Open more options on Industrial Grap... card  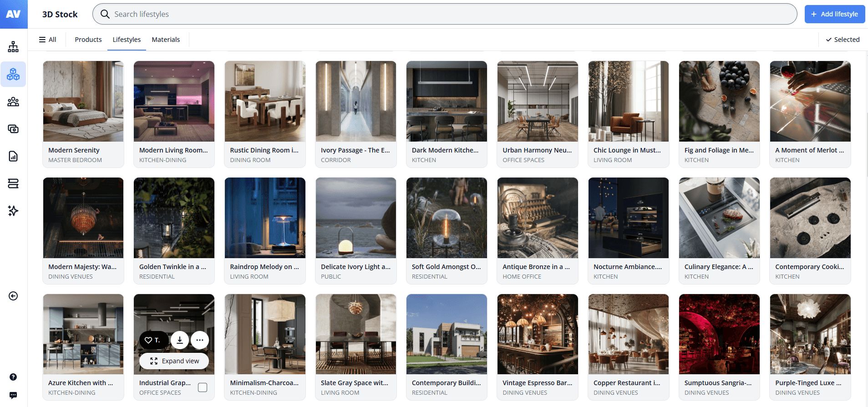point(200,340)
